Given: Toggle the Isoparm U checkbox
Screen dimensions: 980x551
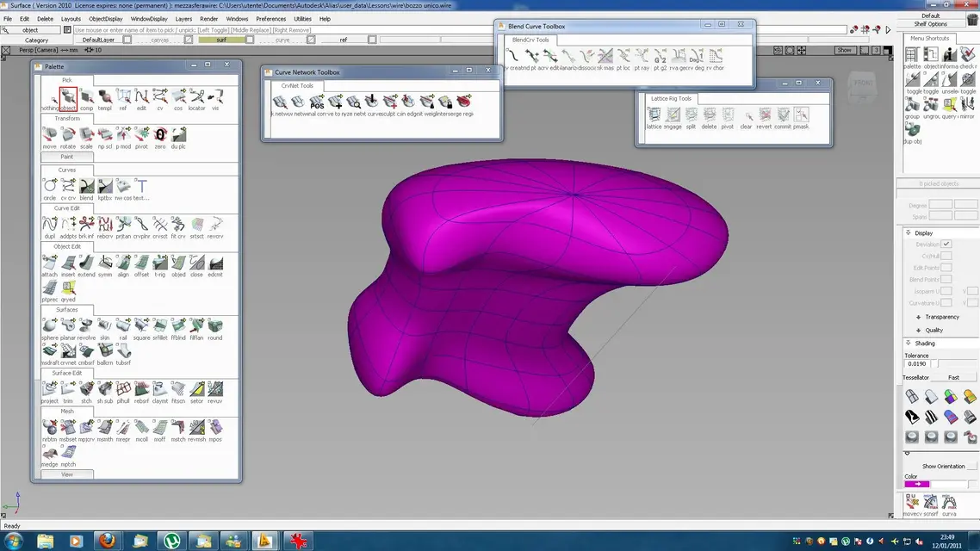Looking at the screenshot, I should pyautogui.click(x=946, y=291).
